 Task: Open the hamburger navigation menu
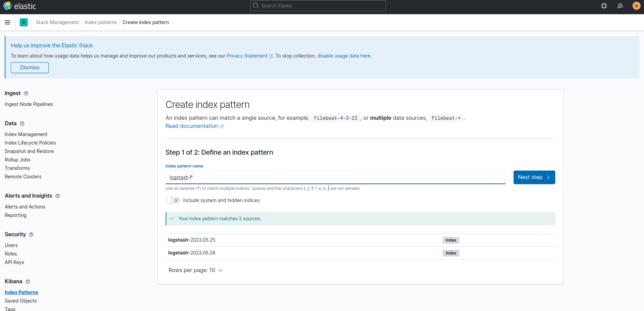coord(7,22)
